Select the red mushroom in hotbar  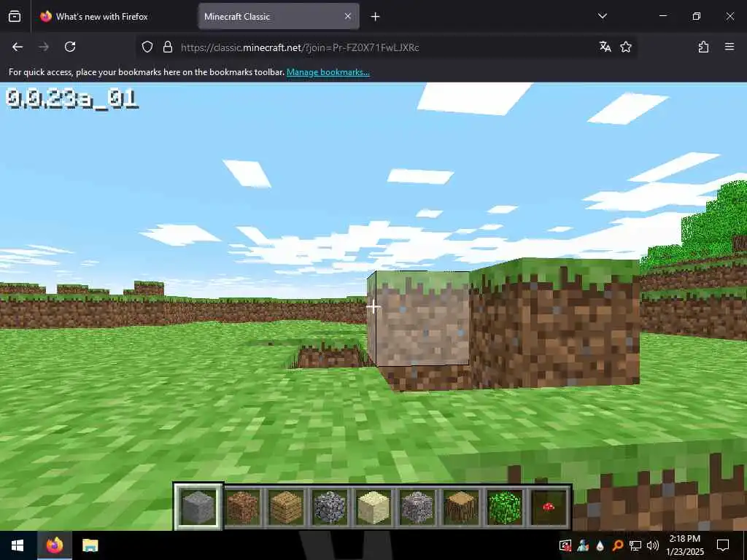[x=549, y=507]
